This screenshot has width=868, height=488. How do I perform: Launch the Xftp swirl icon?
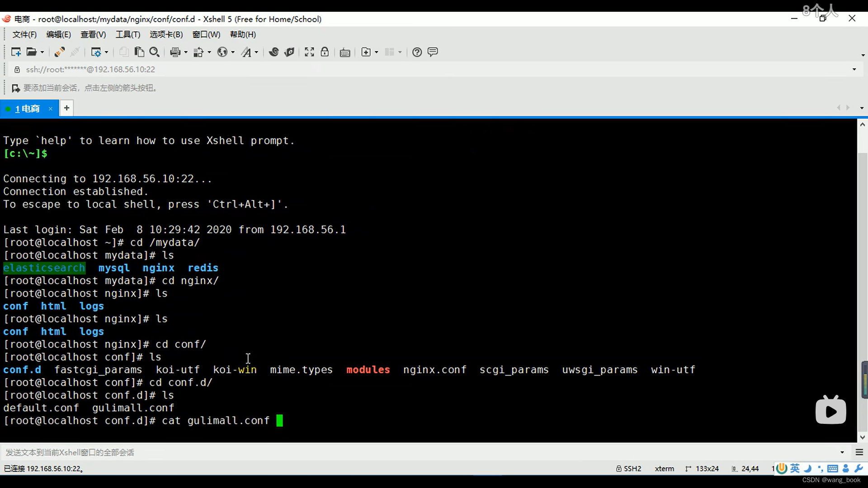[x=274, y=52]
